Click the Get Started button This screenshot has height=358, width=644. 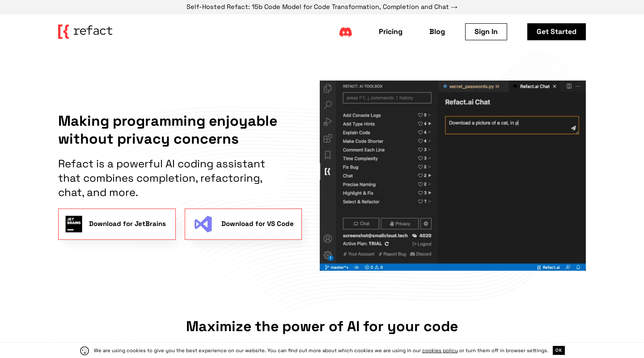556,32
